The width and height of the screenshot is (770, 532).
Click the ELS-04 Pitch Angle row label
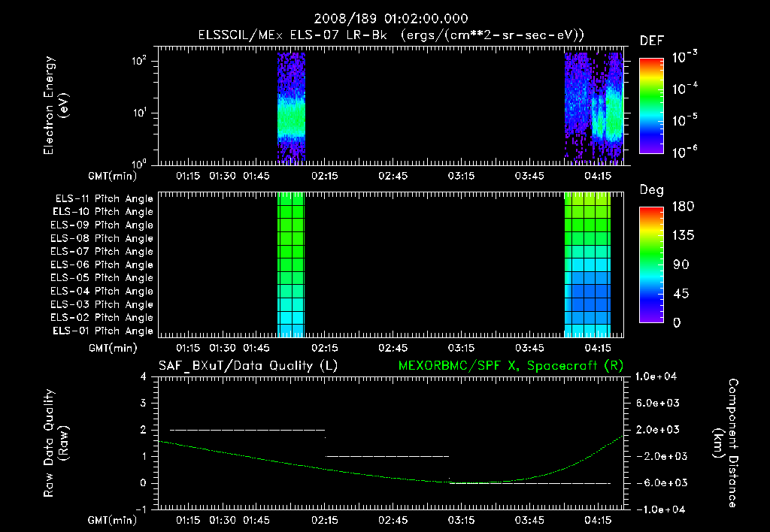point(102,291)
